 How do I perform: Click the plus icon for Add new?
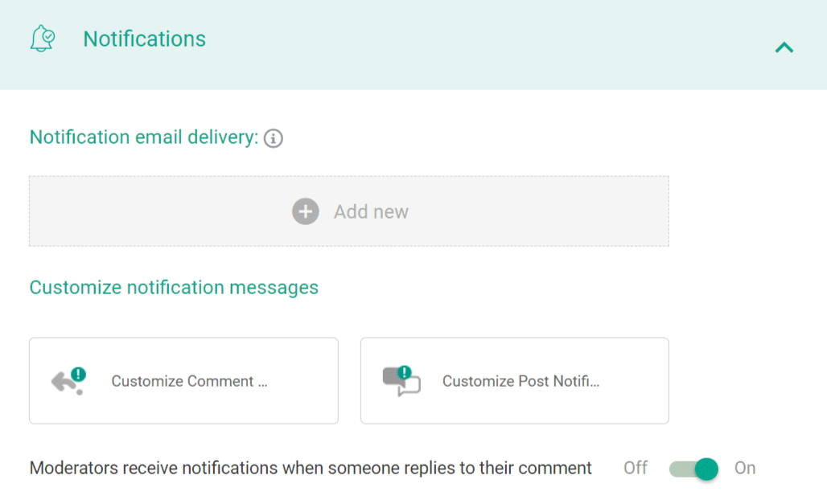point(305,211)
